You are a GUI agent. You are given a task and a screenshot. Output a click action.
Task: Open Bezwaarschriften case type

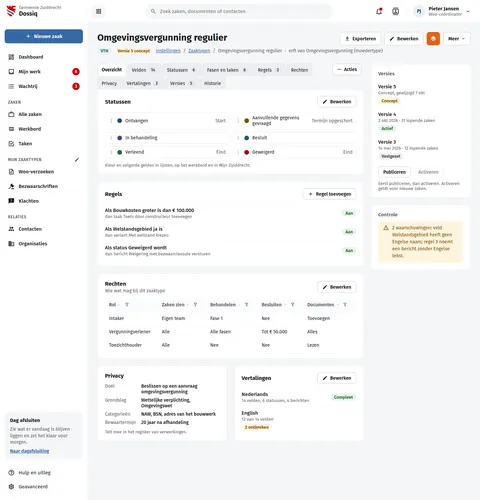point(44,186)
